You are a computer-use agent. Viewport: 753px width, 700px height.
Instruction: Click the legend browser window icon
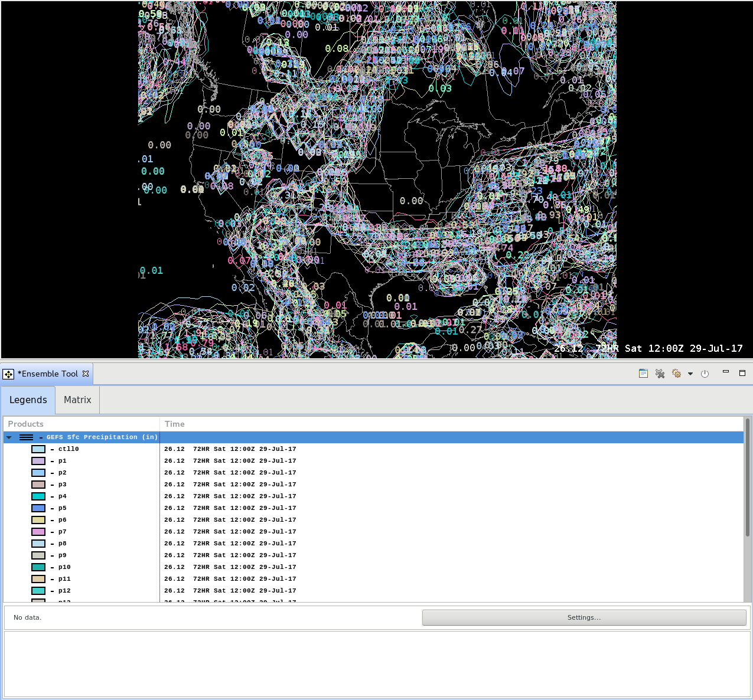[643, 374]
